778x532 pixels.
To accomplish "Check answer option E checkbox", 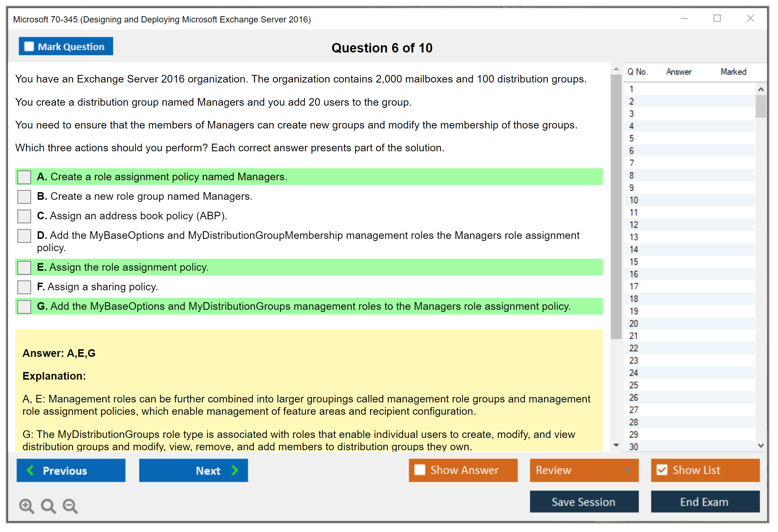I will [24, 268].
